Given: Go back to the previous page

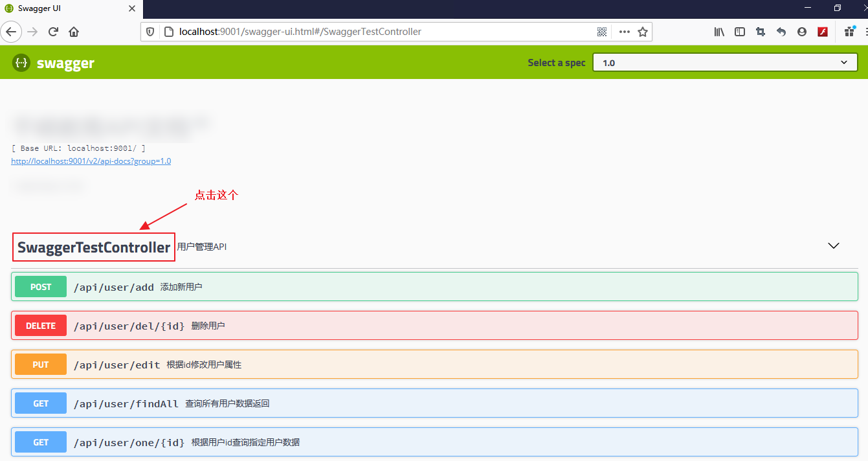Looking at the screenshot, I should tap(12, 31).
